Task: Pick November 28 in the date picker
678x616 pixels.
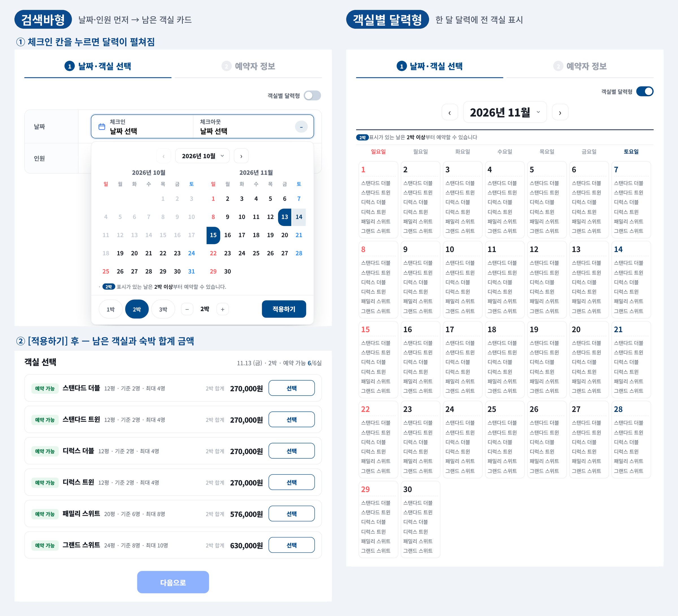Action: point(299,253)
